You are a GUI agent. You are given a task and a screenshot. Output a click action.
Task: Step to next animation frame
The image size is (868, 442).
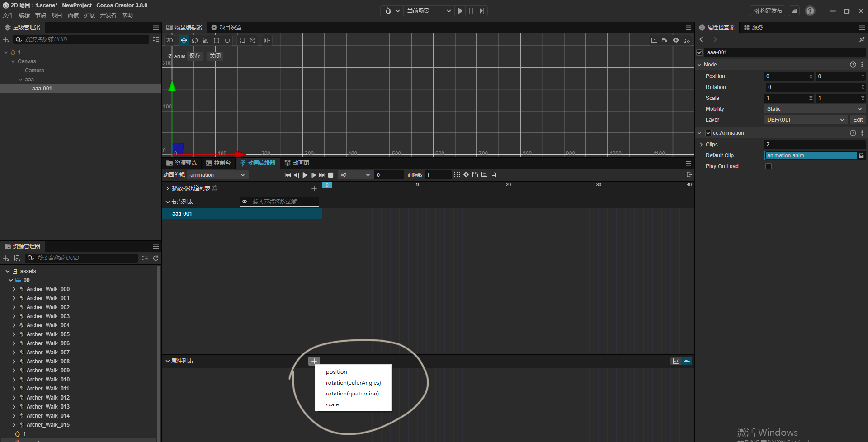click(313, 175)
